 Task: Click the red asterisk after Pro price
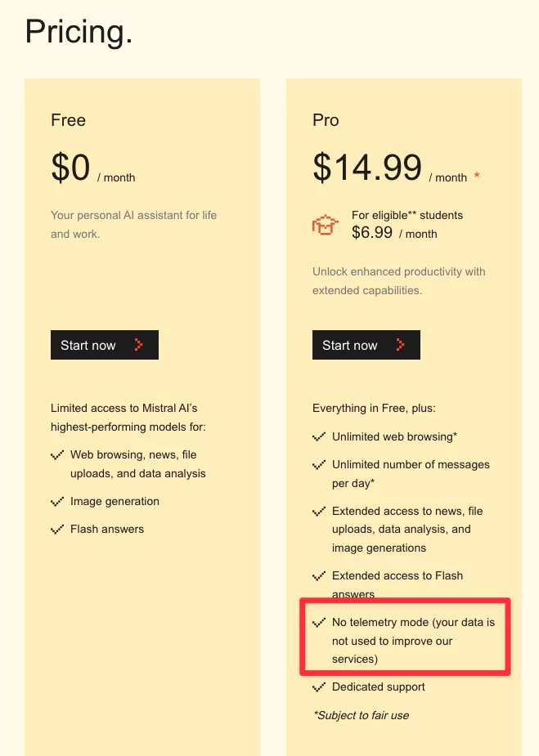coord(477,177)
